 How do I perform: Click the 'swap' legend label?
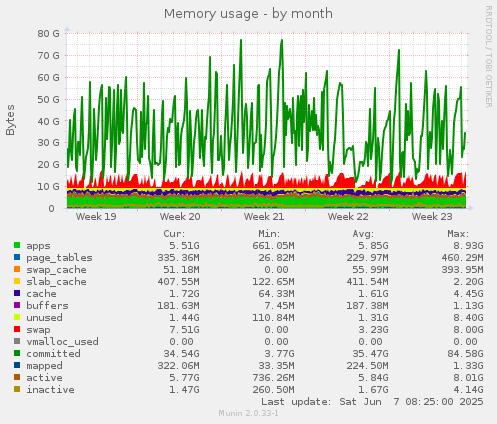pos(38,330)
